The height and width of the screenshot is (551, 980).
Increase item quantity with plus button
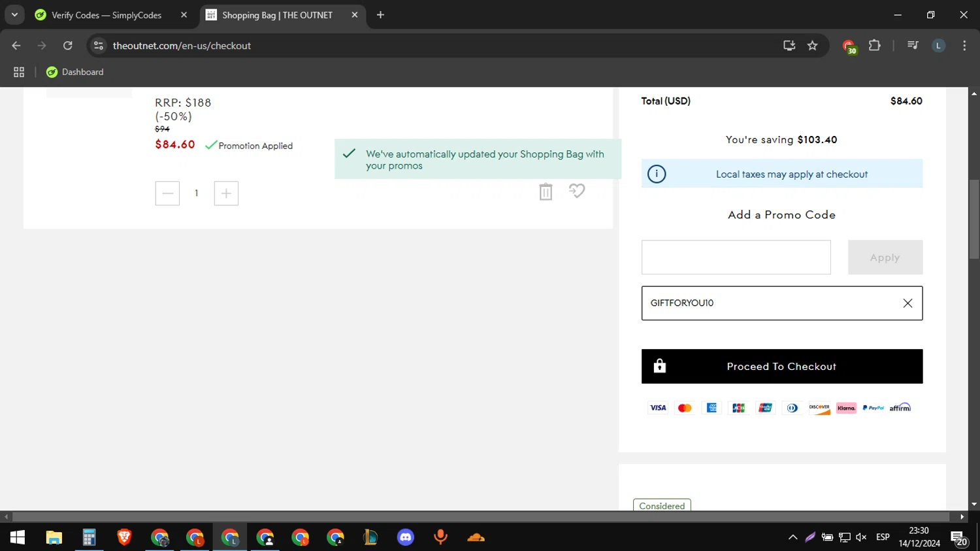pos(226,193)
